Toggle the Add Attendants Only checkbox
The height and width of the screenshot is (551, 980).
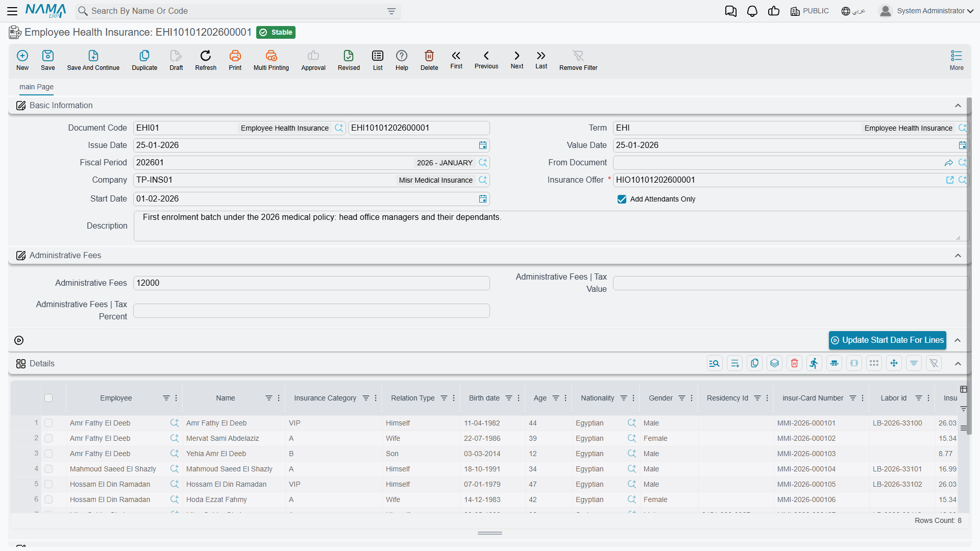pyautogui.click(x=622, y=199)
